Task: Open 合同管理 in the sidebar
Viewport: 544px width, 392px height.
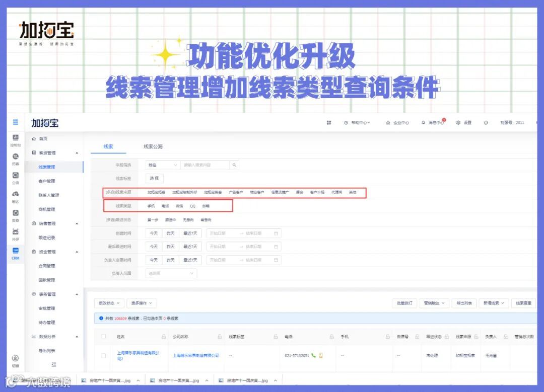Action: tap(47, 266)
